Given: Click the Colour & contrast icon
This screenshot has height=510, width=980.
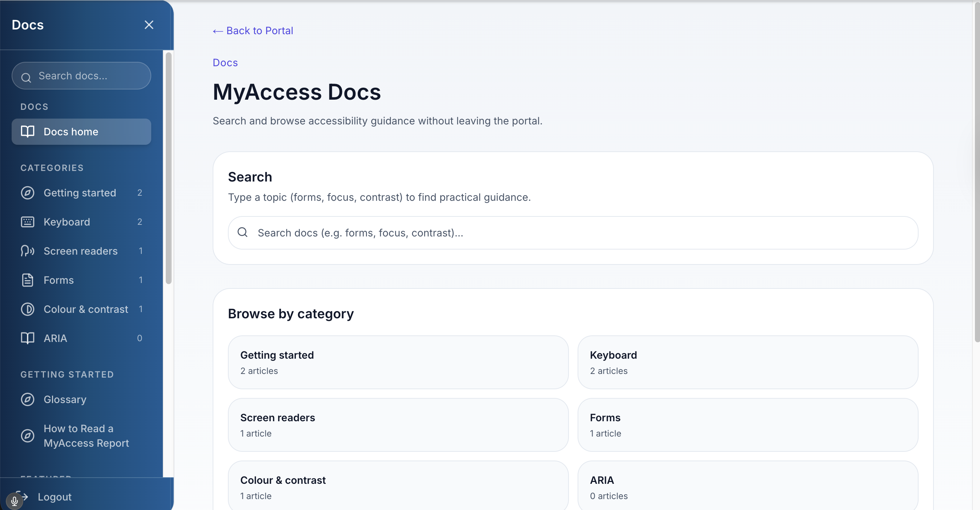Looking at the screenshot, I should click(28, 309).
